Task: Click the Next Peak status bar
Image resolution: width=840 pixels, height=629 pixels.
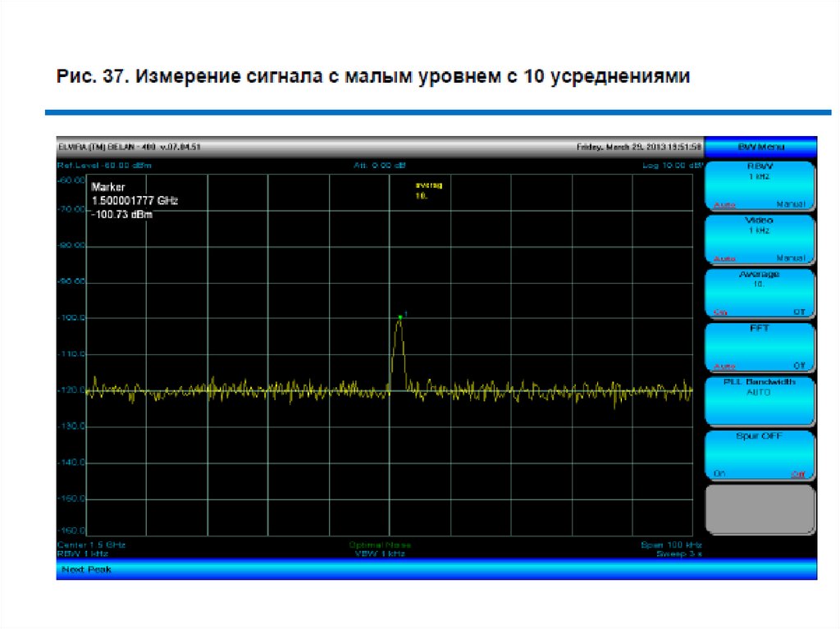Action: click(x=86, y=569)
